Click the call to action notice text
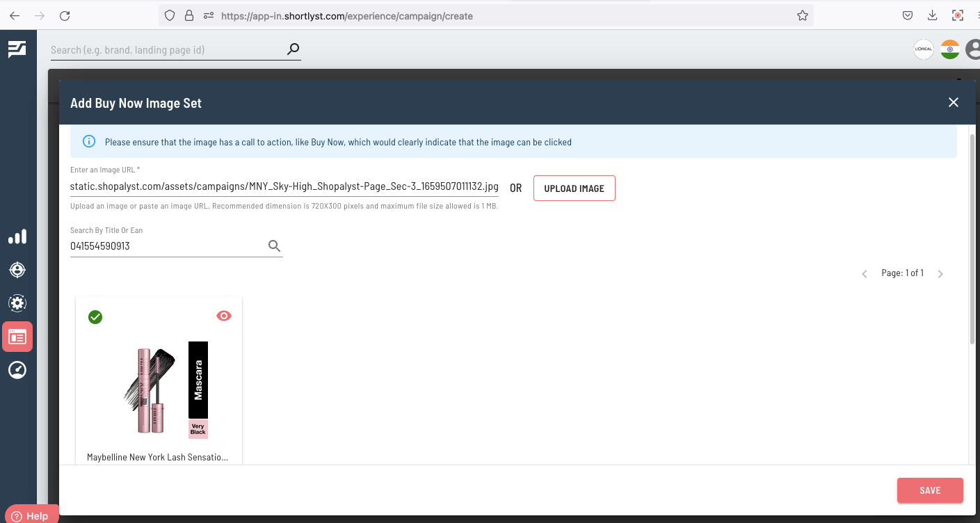The width and height of the screenshot is (980, 523). [x=338, y=142]
